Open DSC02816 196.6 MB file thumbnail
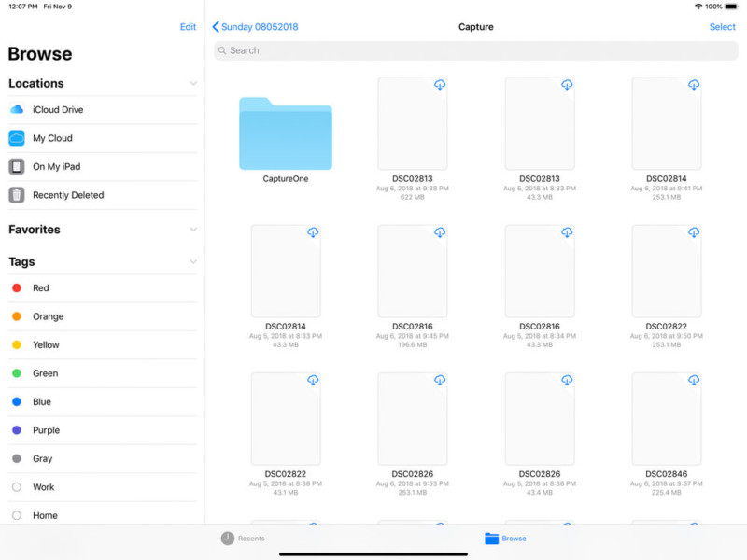747x560 pixels. (x=412, y=271)
